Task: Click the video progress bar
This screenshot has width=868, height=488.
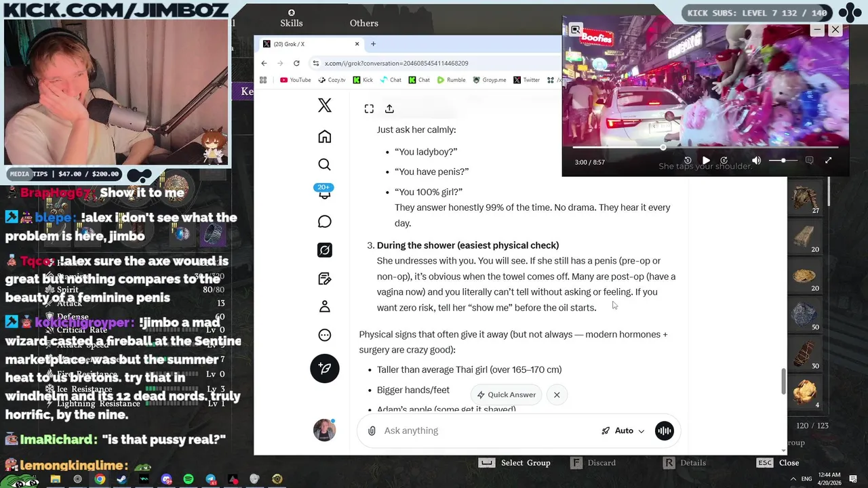Action: 705,147
